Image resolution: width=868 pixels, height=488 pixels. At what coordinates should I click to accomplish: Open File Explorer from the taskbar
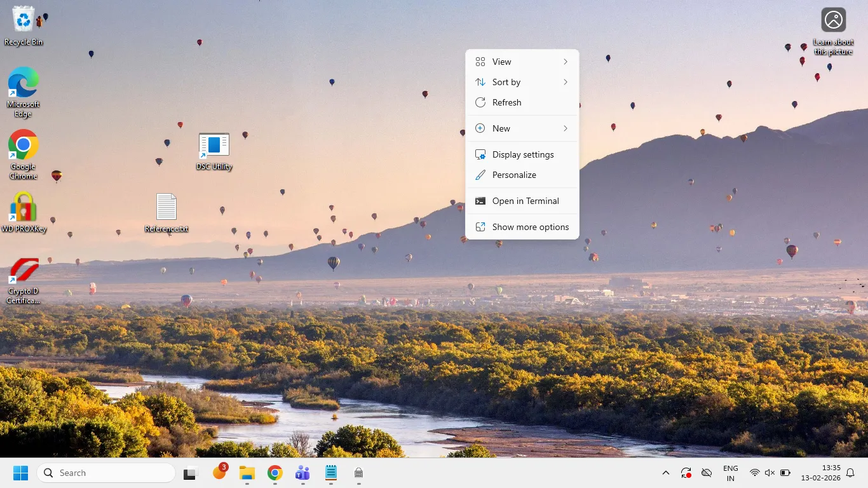click(247, 473)
